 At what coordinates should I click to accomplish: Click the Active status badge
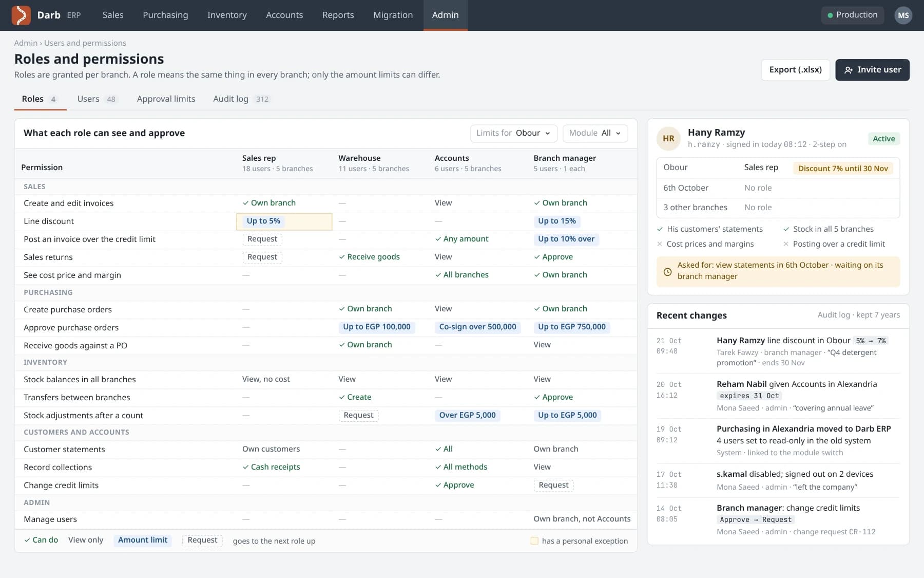[x=883, y=139]
